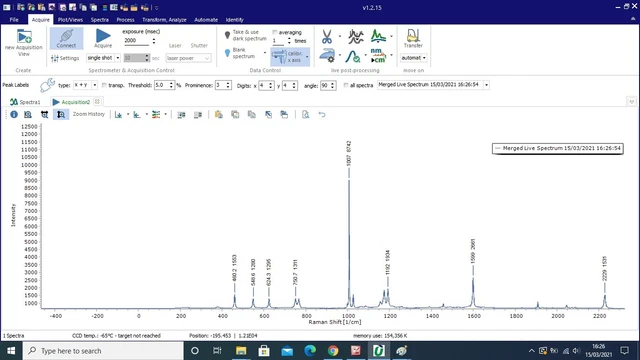This screenshot has height=360, width=640.
Task: Click the copy spectra icon in plot toolbar
Action: [x=235, y=115]
